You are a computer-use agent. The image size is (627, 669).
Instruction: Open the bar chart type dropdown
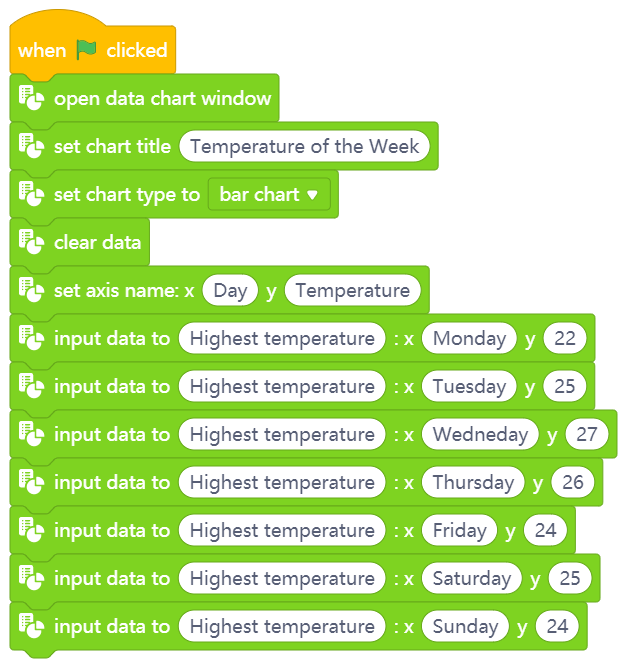(x=269, y=194)
